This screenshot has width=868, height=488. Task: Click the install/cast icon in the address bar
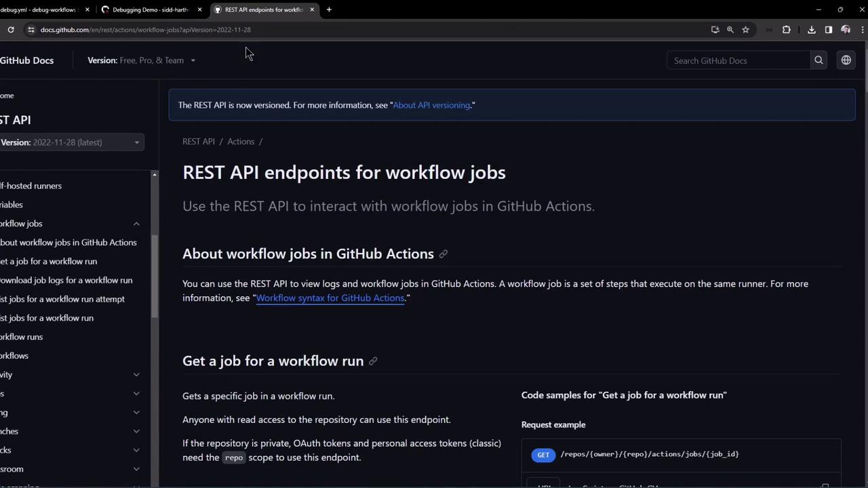(x=715, y=30)
